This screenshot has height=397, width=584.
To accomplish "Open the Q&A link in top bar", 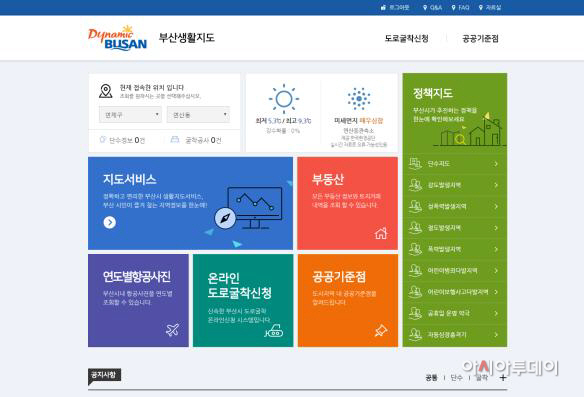I will point(436,7).
